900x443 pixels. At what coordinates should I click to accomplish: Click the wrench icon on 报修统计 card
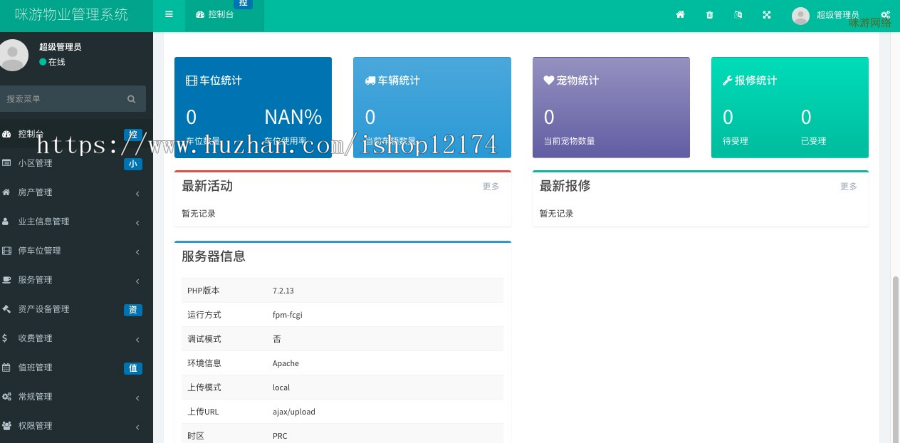[x=727, y=80]
